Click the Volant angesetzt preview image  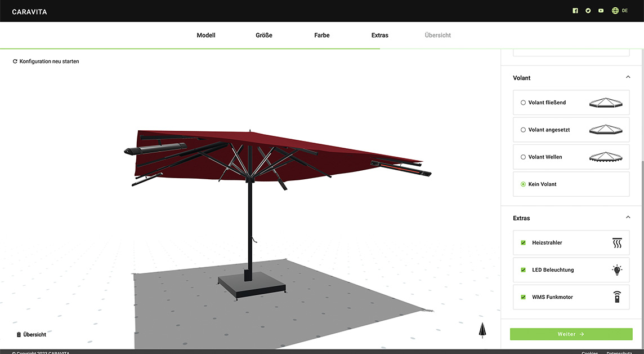pyautogui.click(x=606, y=130)
